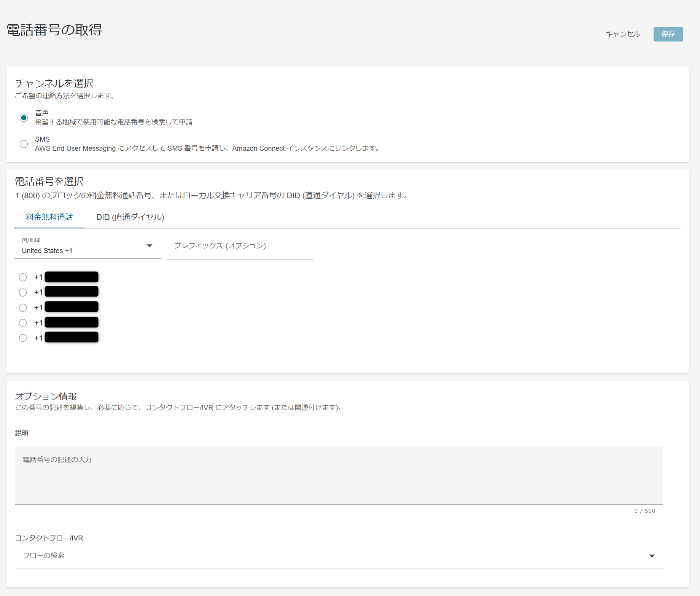
Task: Expand the 国/地域 country dropdown arrow
Action: [x=150, y=246]
